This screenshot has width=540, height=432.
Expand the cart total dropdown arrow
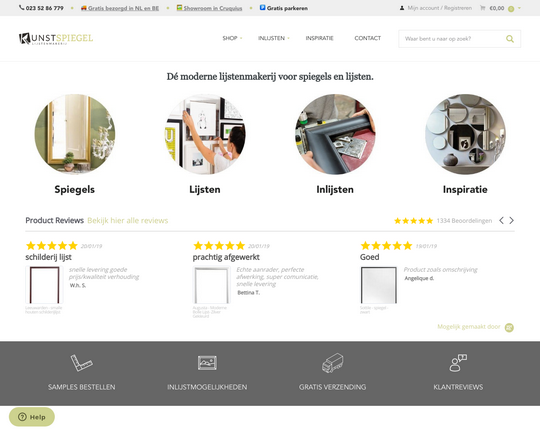coord(519,8)
